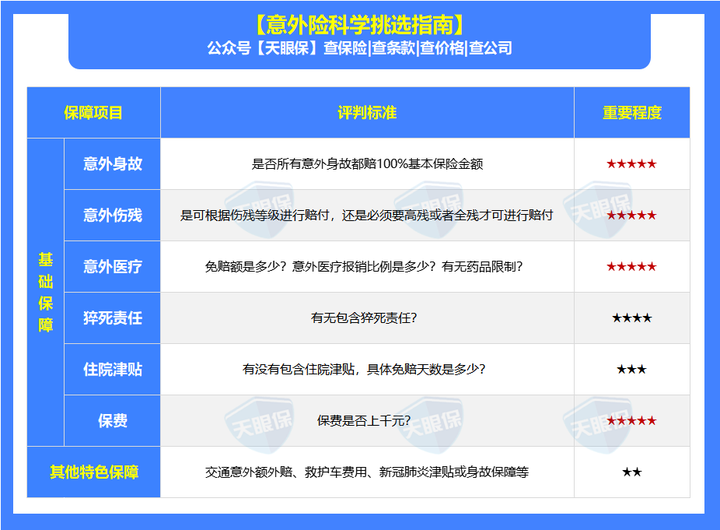Select the 意外伤残 row label
720x530 pixels.
[112, 215]
